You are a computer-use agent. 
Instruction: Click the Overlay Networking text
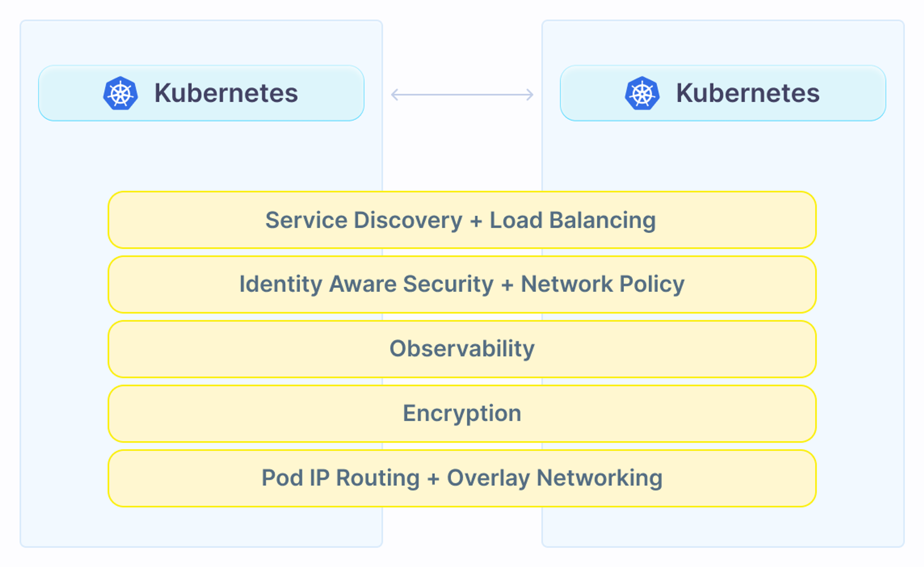pyautogui.click(x=555, y=478)
